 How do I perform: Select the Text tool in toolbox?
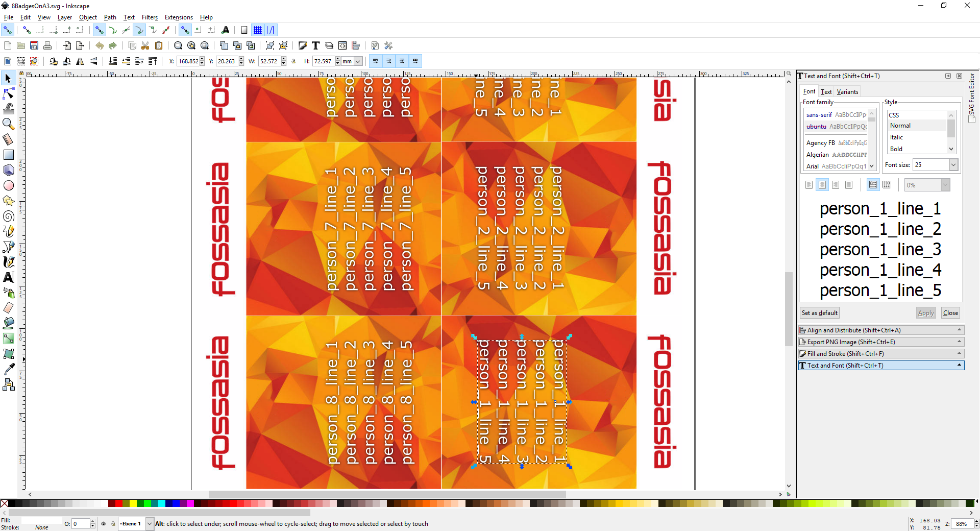8,277
